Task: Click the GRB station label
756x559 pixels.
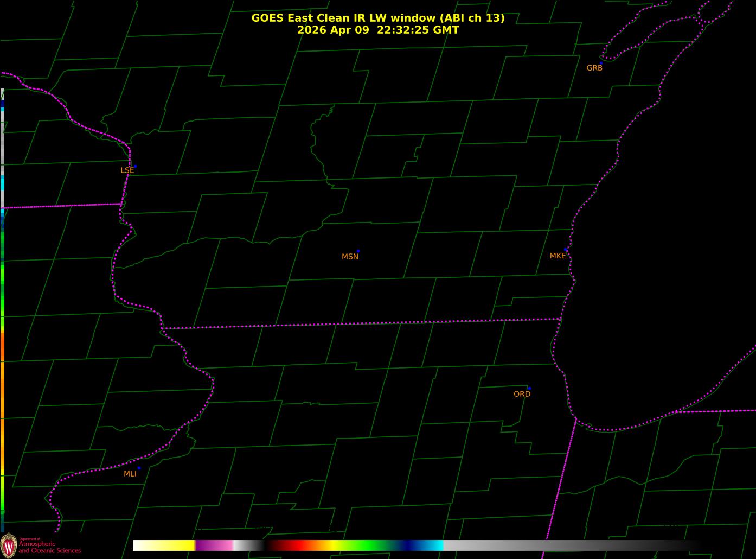Action: [x=594, y=68]
